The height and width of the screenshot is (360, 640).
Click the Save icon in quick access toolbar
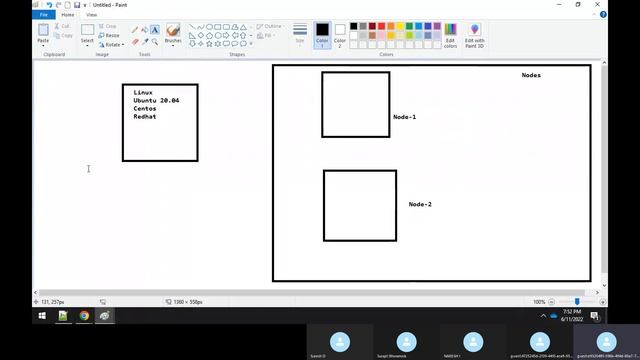[x=77, y=5]
